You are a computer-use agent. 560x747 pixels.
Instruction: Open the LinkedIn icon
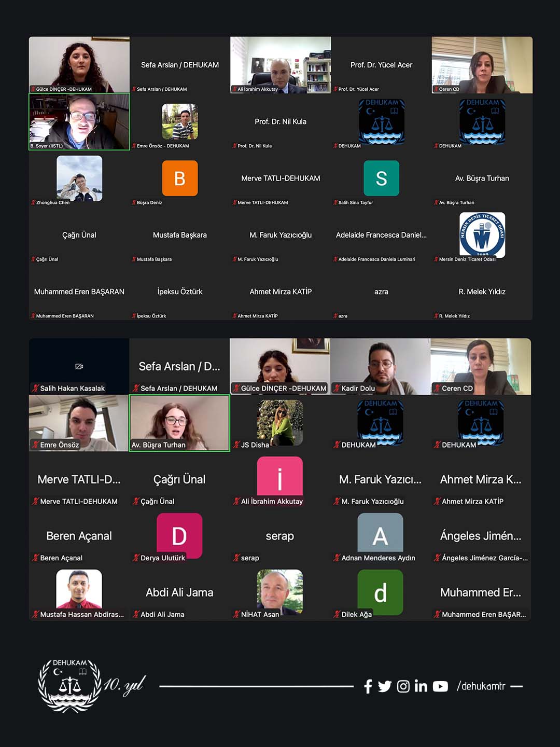(x=421, y=686)
